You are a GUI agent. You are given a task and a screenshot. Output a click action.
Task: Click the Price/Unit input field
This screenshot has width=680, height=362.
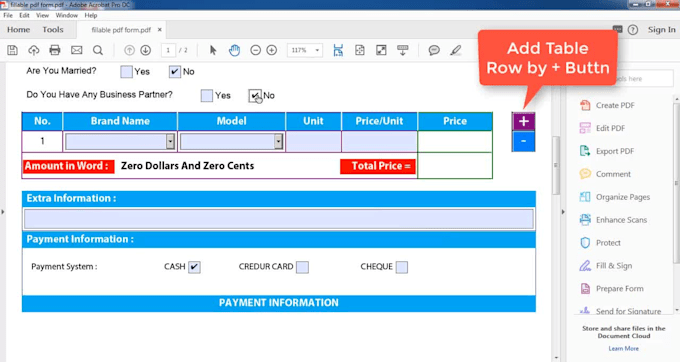point(379,142)
